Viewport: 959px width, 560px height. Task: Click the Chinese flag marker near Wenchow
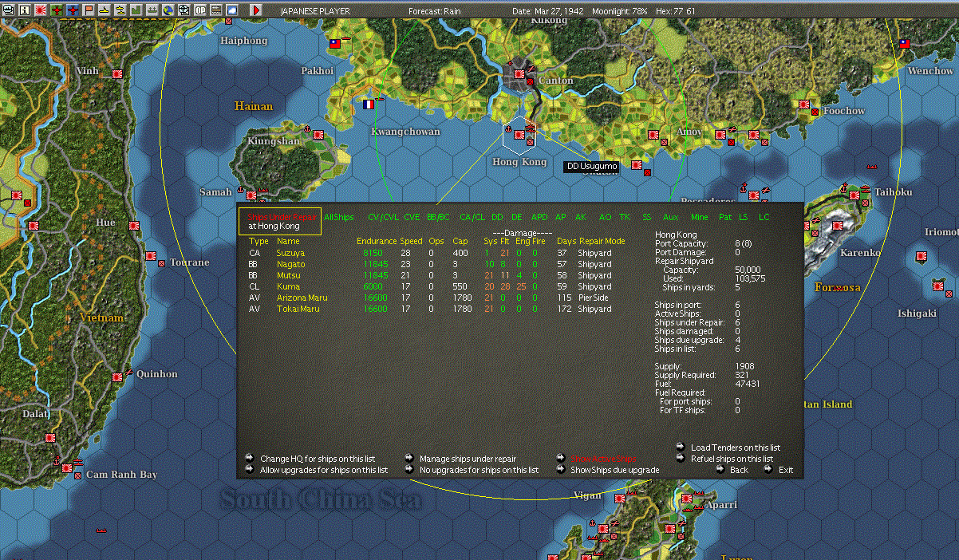tap(905, 44)
